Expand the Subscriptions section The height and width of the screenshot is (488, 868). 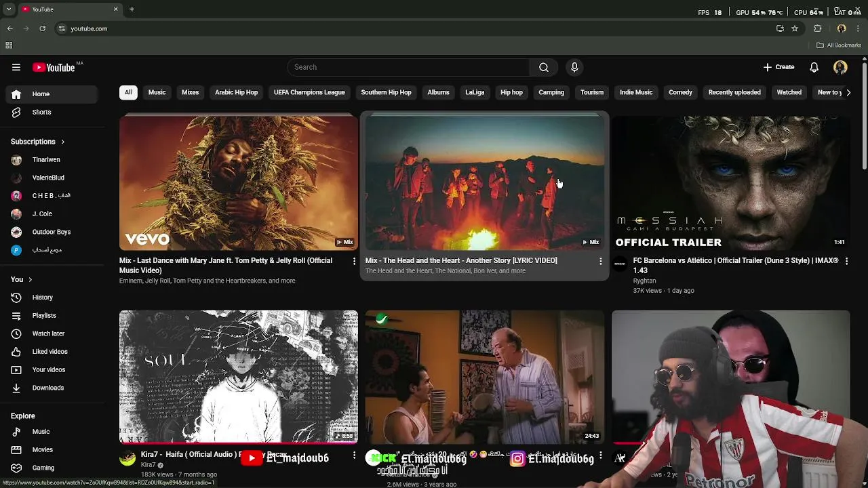(38, 142)
